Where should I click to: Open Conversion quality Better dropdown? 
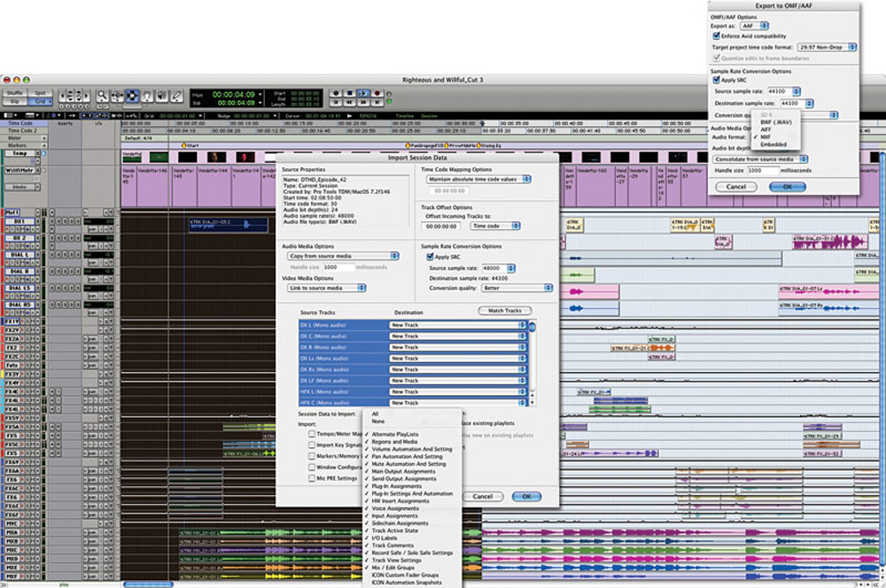click(x=517, y=288)
